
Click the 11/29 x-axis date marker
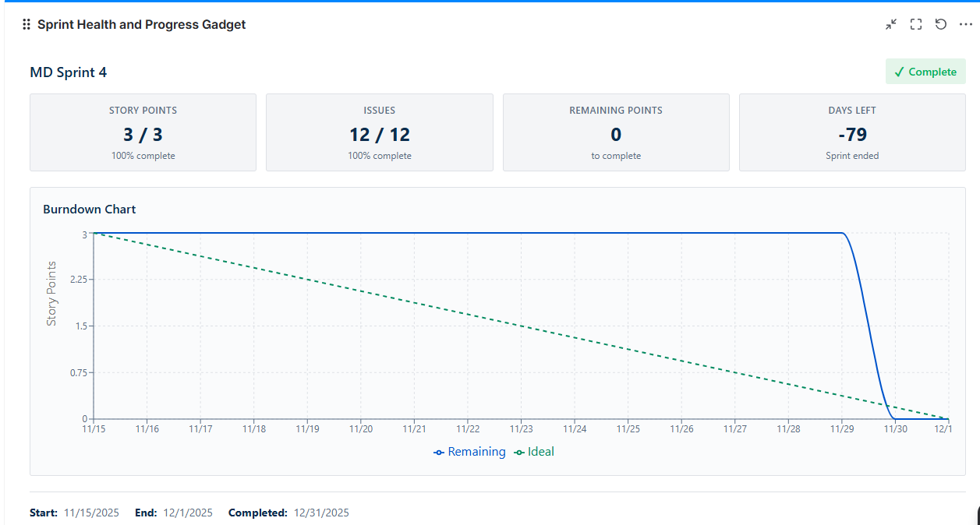842,428
